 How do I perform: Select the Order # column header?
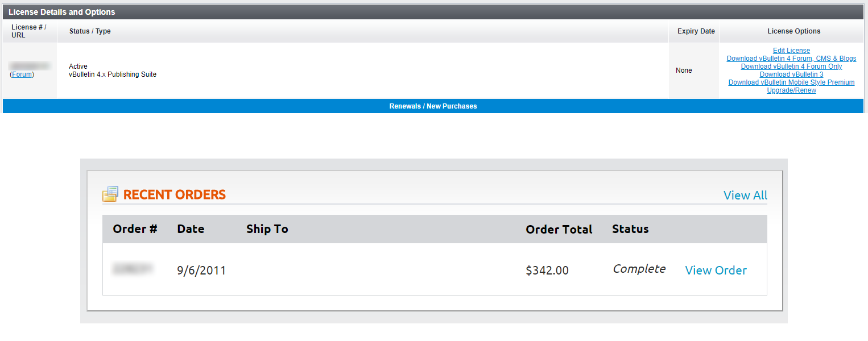click(135, 229)
